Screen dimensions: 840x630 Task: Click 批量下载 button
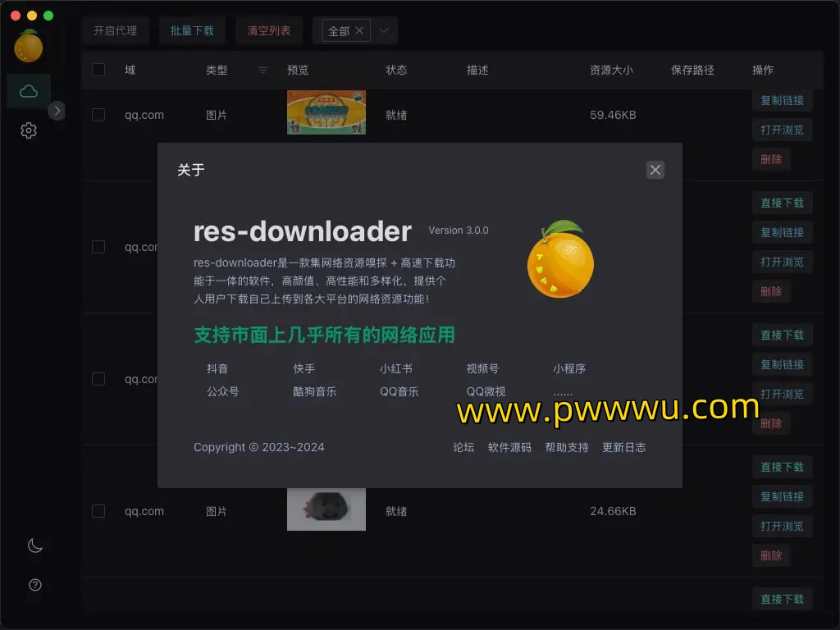192,30
